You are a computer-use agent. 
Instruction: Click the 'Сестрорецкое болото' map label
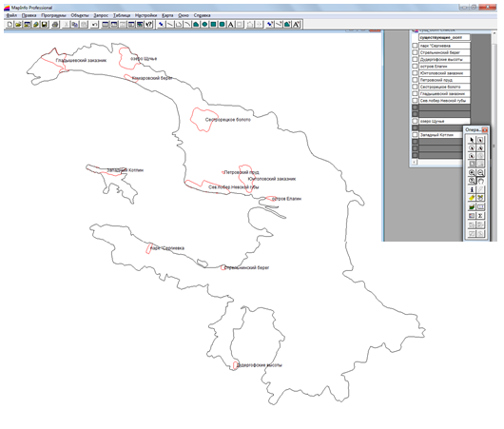coord(228,120)
